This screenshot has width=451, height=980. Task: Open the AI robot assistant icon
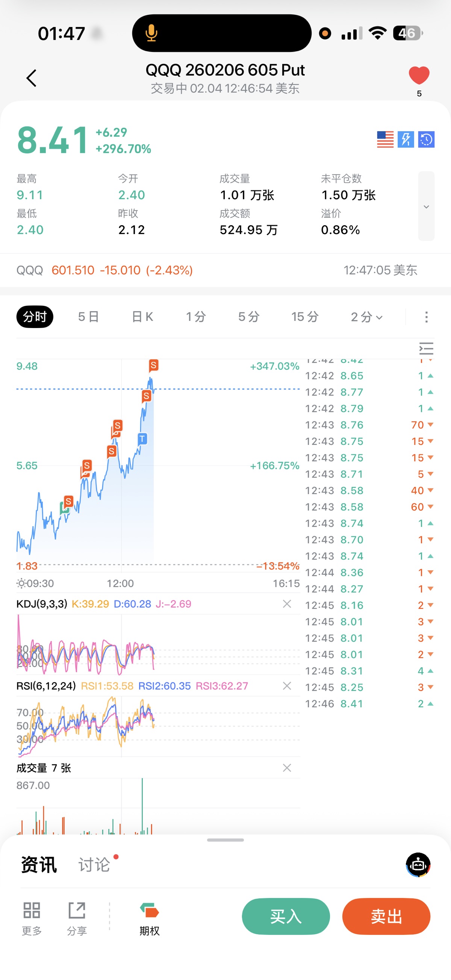point(418,864)
